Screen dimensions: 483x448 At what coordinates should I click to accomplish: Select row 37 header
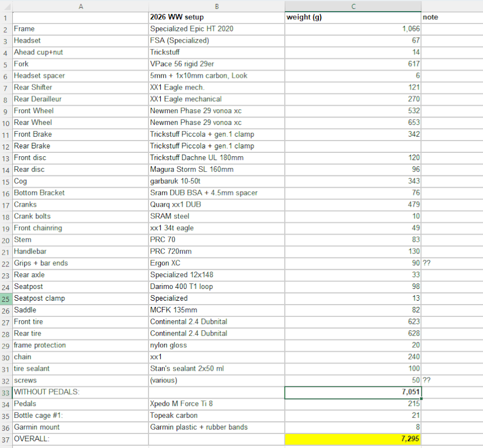(x=6, y=440)
